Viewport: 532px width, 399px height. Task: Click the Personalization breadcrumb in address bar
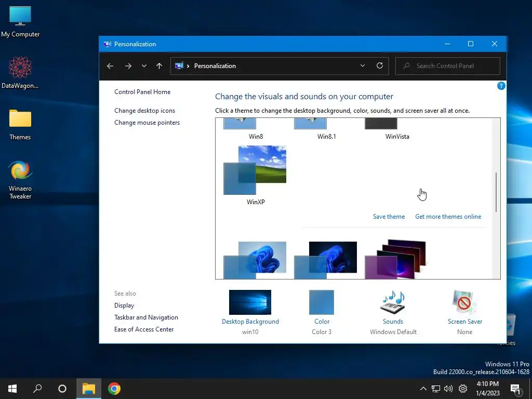(215, 66)
